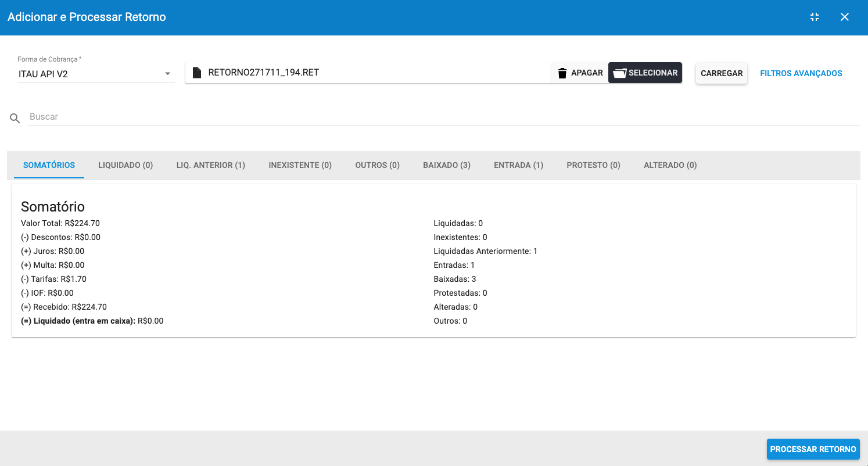Click the file document icon beside RETORNO271711_194.RET
This screenshot has width=868, height=466.
(197, 73)
